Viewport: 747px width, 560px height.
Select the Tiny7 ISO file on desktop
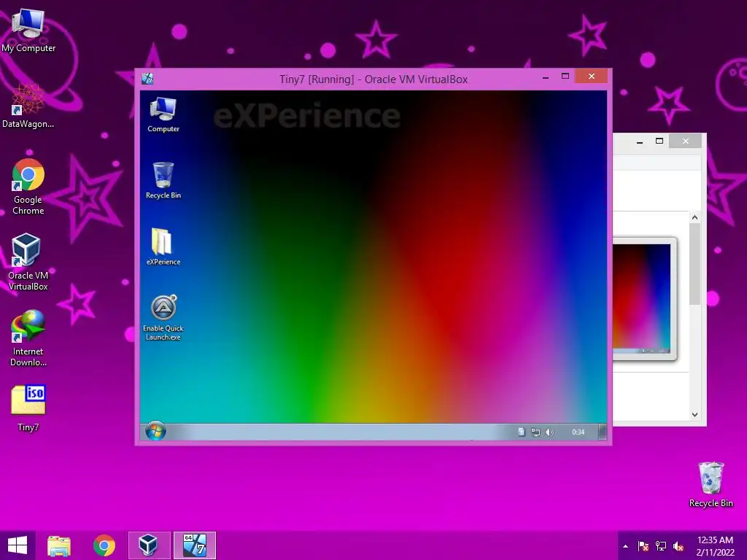coord(28,408)
